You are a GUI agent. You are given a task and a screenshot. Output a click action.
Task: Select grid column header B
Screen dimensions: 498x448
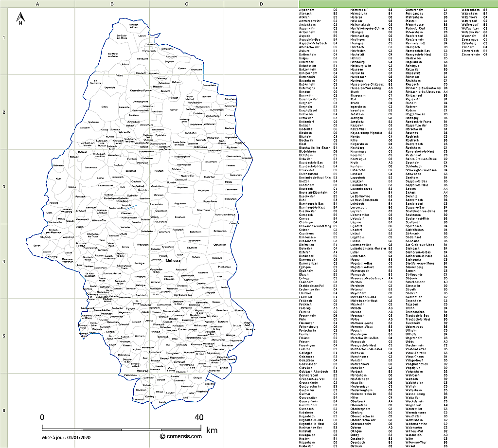(112, 4)
